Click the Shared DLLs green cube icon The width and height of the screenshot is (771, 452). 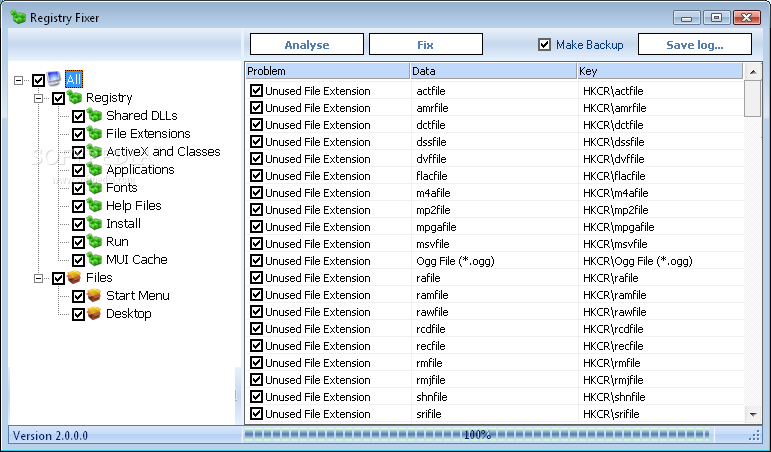(94, 115)
